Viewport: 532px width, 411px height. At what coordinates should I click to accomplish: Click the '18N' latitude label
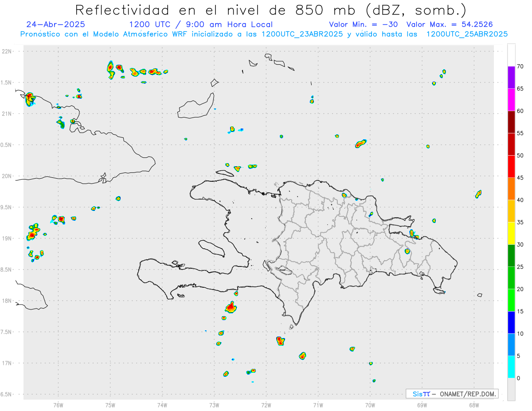[x=7, y=301]
